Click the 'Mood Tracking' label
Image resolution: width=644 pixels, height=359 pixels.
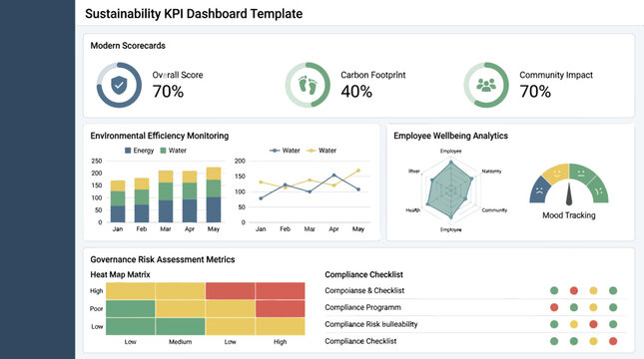pyautogui.click(x=569, y=215)
